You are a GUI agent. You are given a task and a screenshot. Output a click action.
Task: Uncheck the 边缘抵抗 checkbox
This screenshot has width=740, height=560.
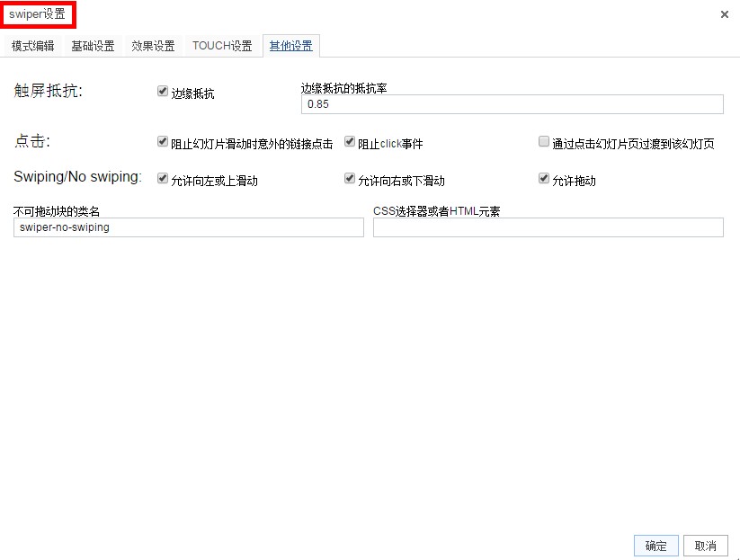click(x=163, y=91)
